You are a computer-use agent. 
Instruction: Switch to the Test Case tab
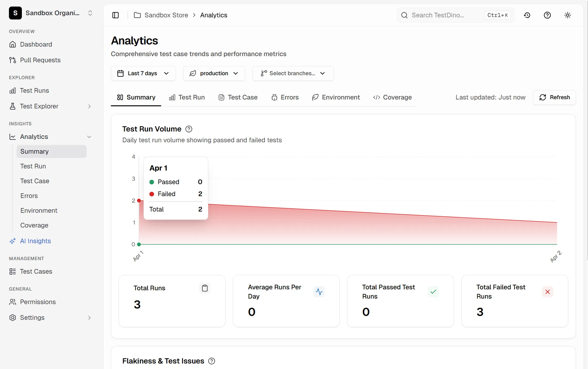[238, 97]
